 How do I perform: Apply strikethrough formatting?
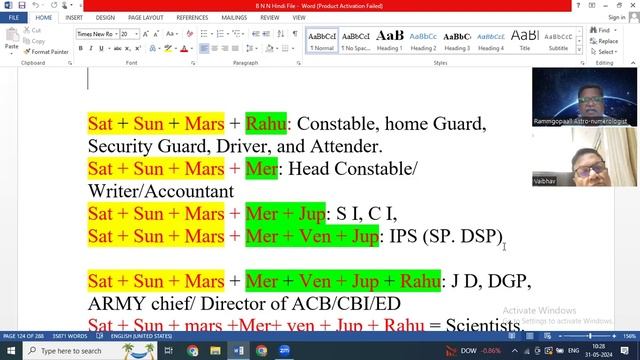pyautogui.click(x=118, y=49)
